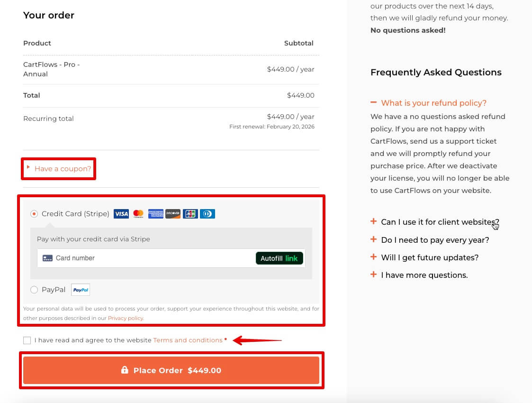This screenshot has height=403, width=532.
Task: Click the Visa card icon
Action: [x=121, y=214]
